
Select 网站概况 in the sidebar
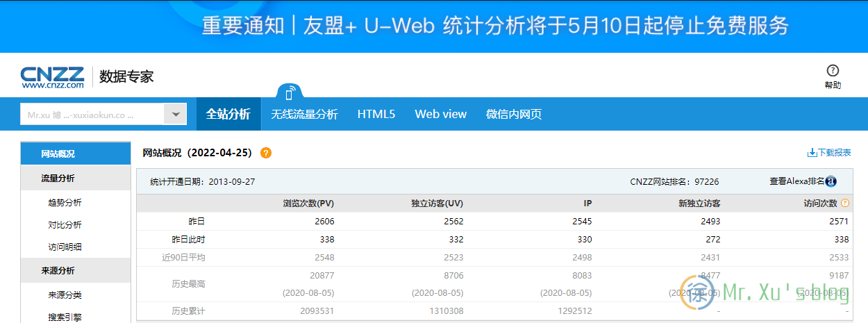coord(76,154)
